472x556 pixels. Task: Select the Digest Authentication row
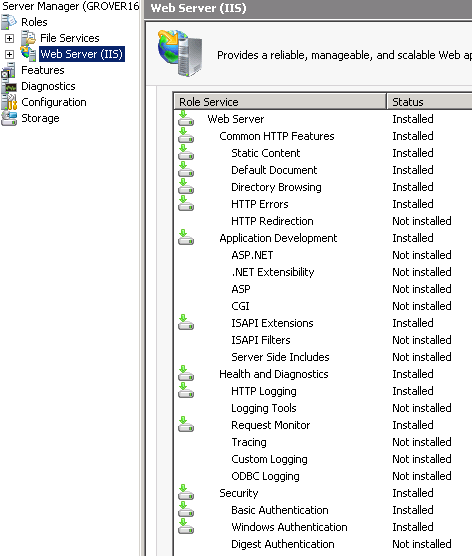tap(323, 544)
